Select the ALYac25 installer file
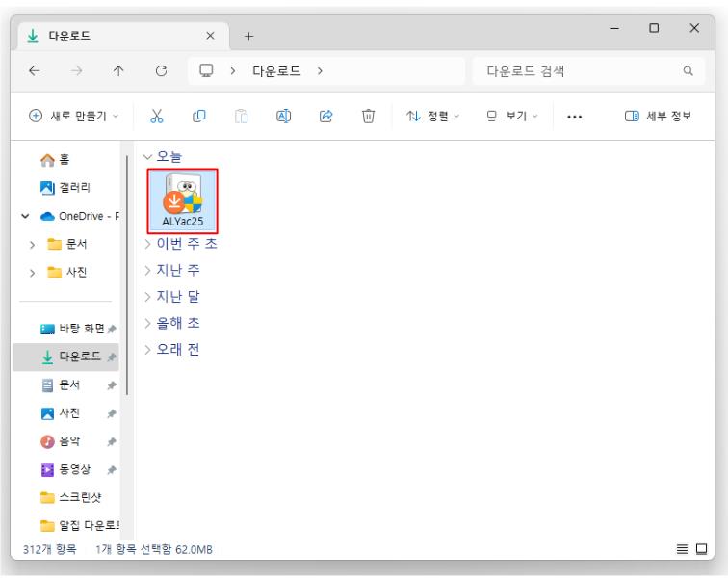 point(182,200)
